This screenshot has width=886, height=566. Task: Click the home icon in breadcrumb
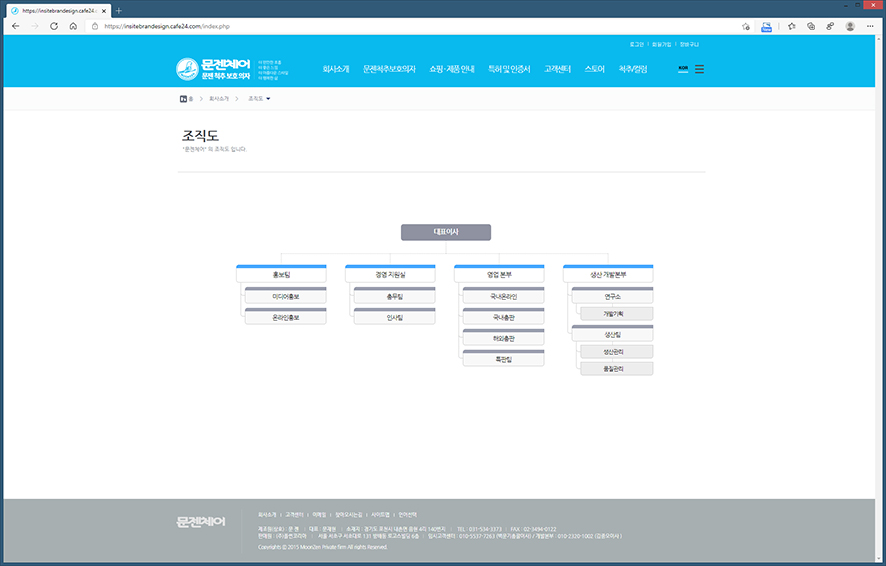[185, 99]
